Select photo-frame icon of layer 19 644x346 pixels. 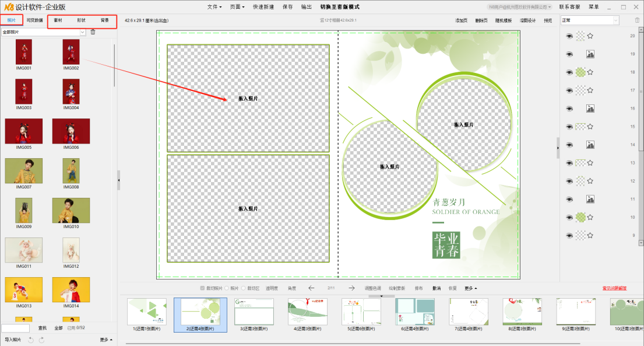[590, 54]
